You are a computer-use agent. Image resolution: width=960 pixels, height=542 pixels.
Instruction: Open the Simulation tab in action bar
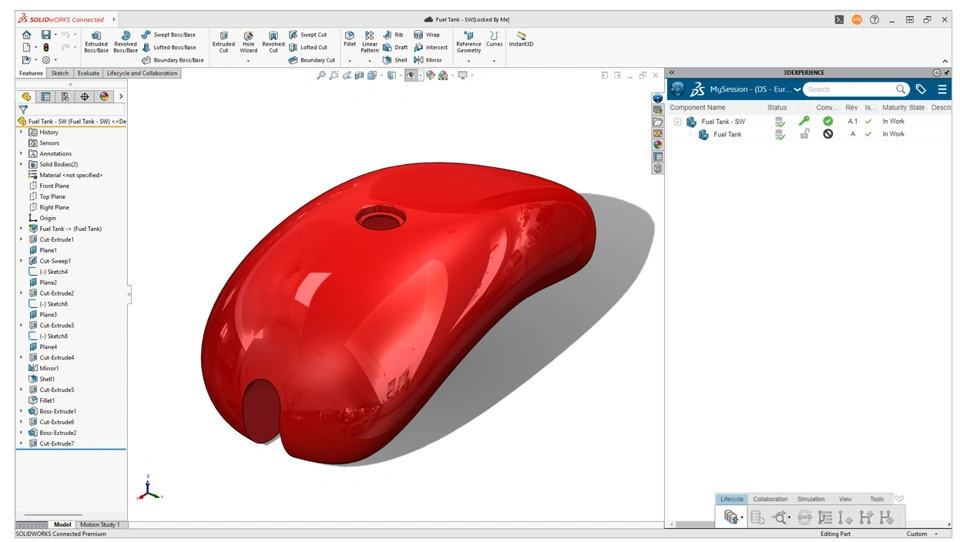coord(811,499)
